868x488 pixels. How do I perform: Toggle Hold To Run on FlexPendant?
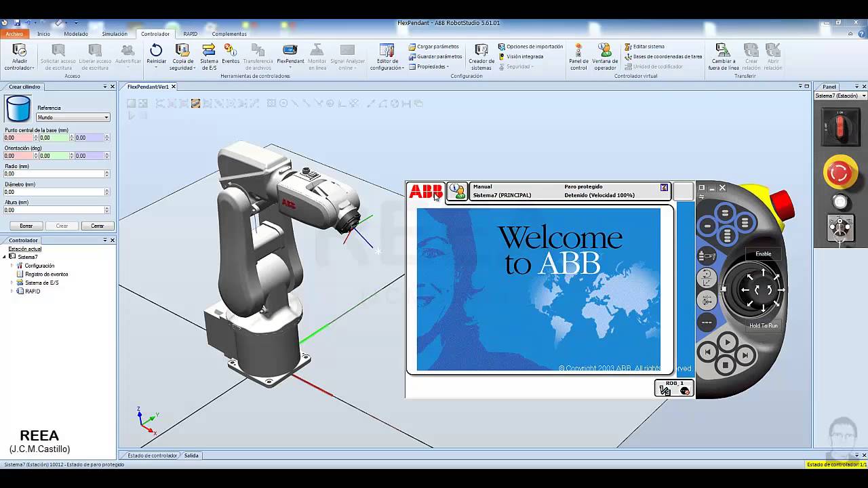764,326
